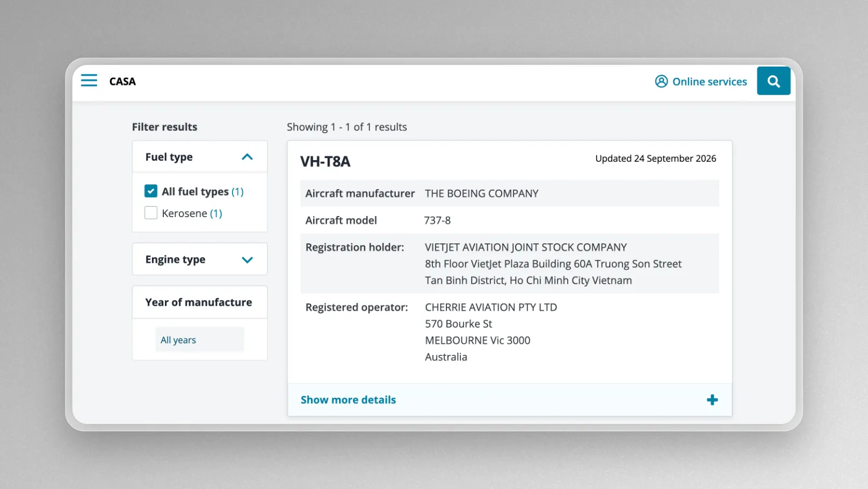Viewport: 868px width, 489px height.
Task: Click the All fuel types (1) label
Action: [x=202, y=191]
